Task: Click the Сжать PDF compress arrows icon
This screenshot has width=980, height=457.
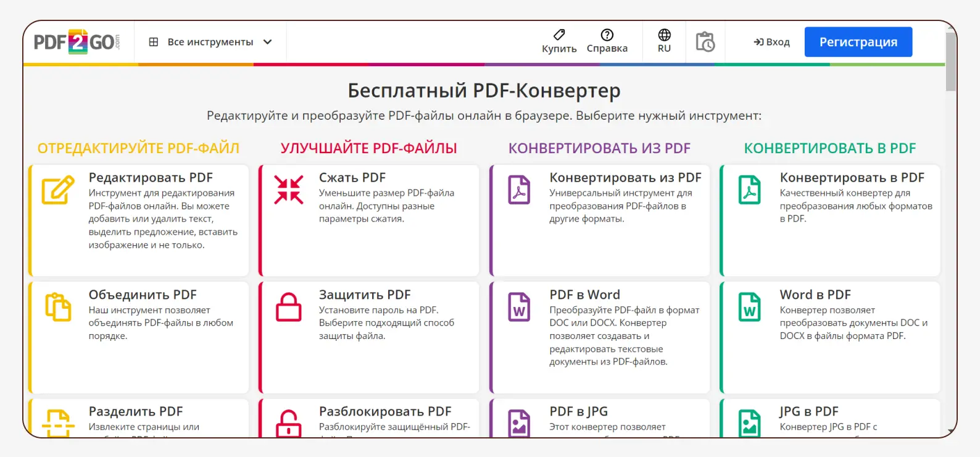Action: pos(289,190)
